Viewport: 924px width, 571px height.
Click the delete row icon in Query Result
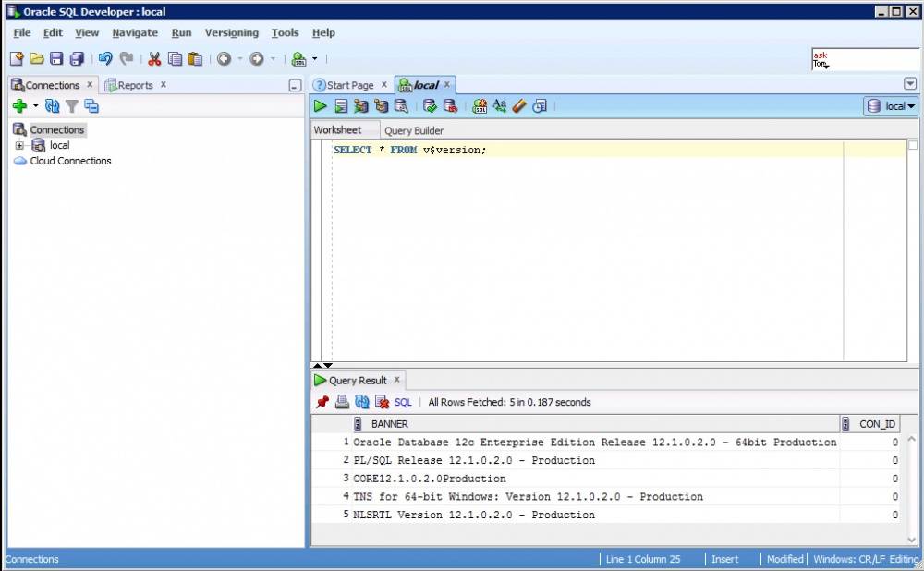(382, 402)
